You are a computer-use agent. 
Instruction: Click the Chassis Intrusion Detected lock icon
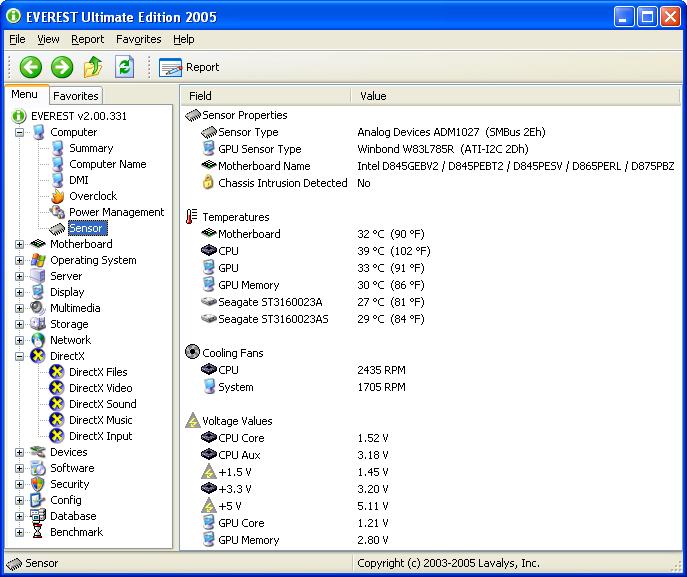click(208, 182)
